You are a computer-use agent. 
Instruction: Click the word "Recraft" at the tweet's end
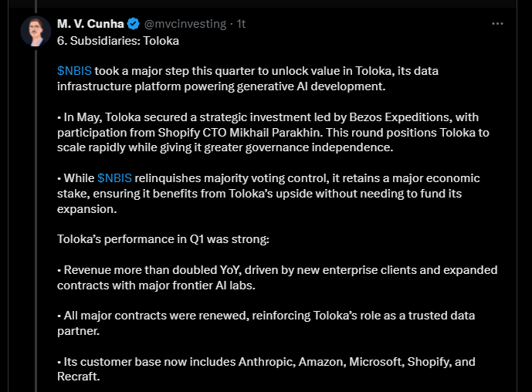pos(78,377)
